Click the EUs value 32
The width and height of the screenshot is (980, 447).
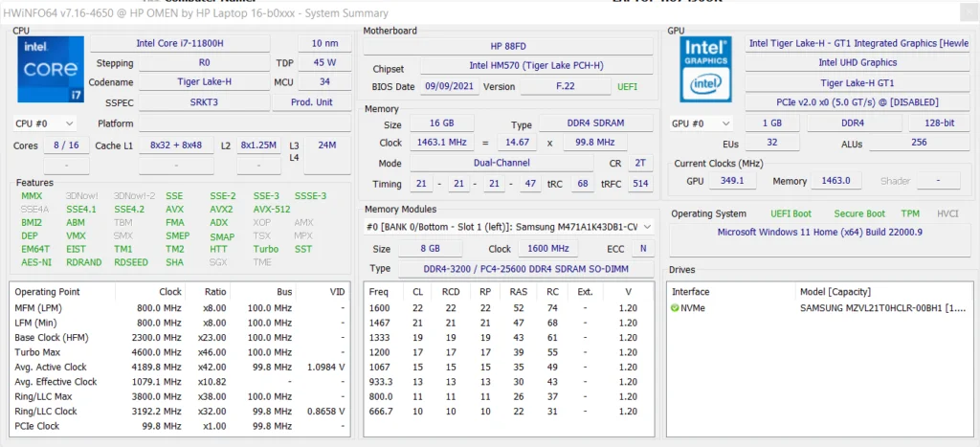coord(772,143)
